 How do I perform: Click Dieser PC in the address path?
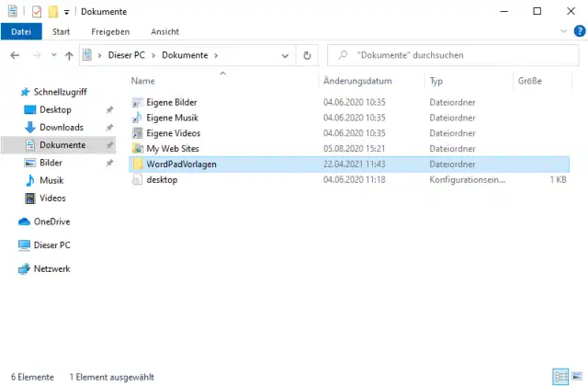(127, 55)
